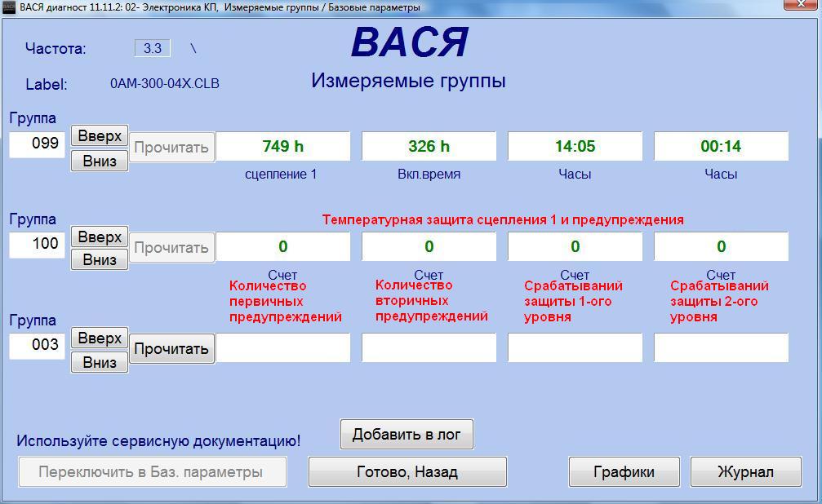Click the Вверх button for group 100
Screen dimensions: 822x504
click(100, 237)
